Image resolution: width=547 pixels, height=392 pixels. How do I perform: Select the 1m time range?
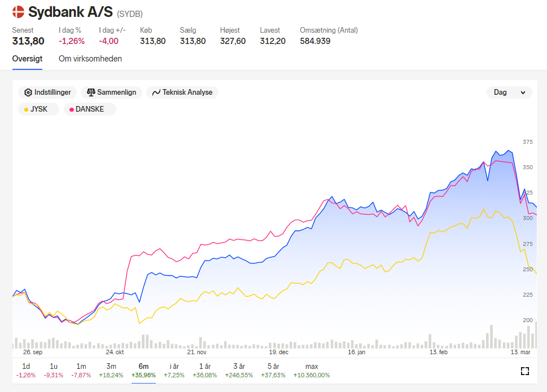(x=81, y=371)
